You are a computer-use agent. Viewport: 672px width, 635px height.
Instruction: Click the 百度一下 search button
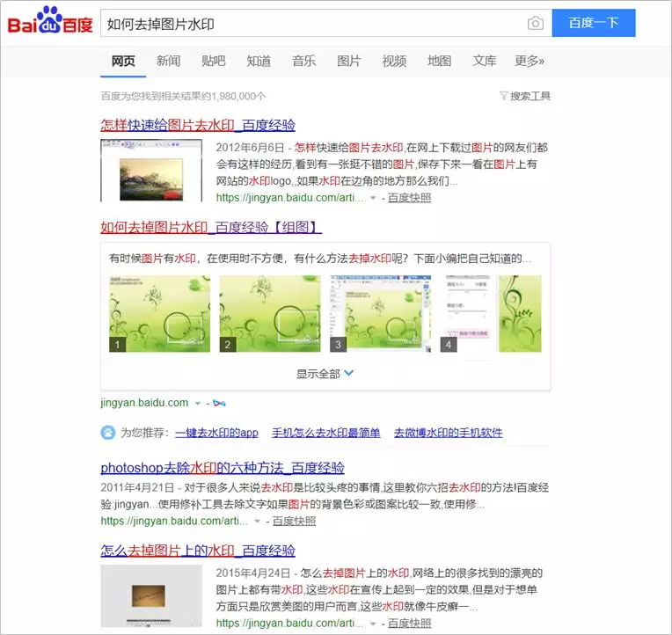(x=594, y=23)
